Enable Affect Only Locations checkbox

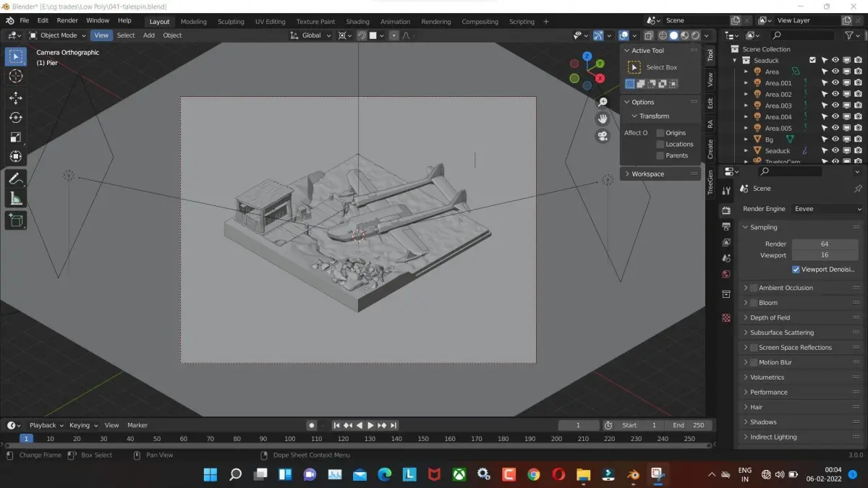pyautogui.click(x=660, y=144)
